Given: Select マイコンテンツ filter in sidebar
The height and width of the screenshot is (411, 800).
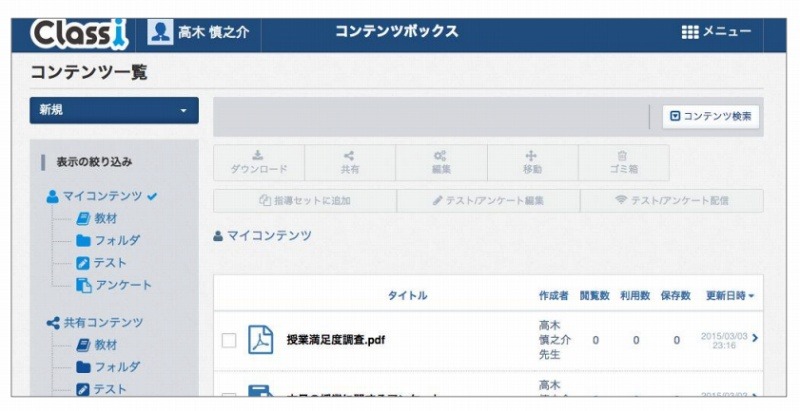Looking at the screenshot, I should click(x=102, y=196).
